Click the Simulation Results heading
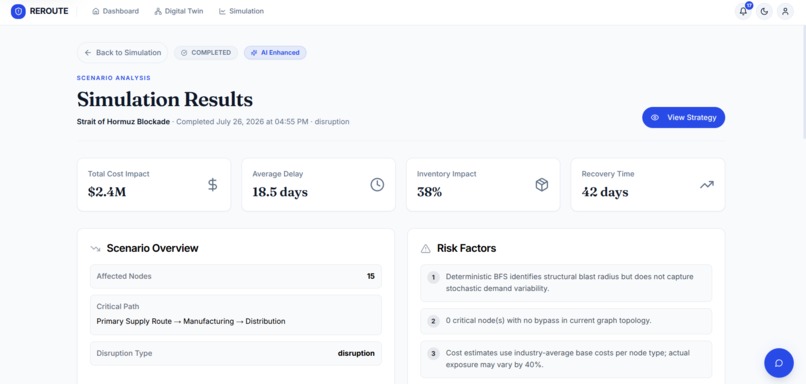Image resolution: width=806 pixels, height=384 pixels. pos(165,99)
